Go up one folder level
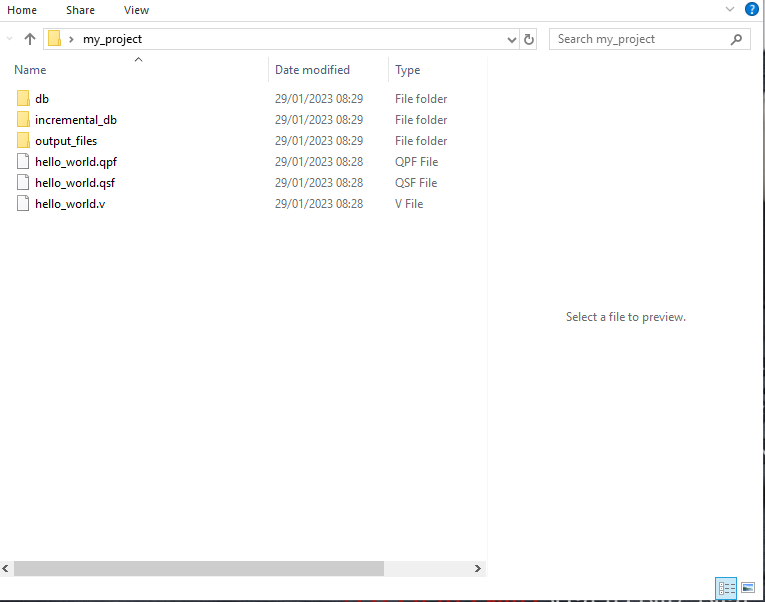 pos(30,39)
